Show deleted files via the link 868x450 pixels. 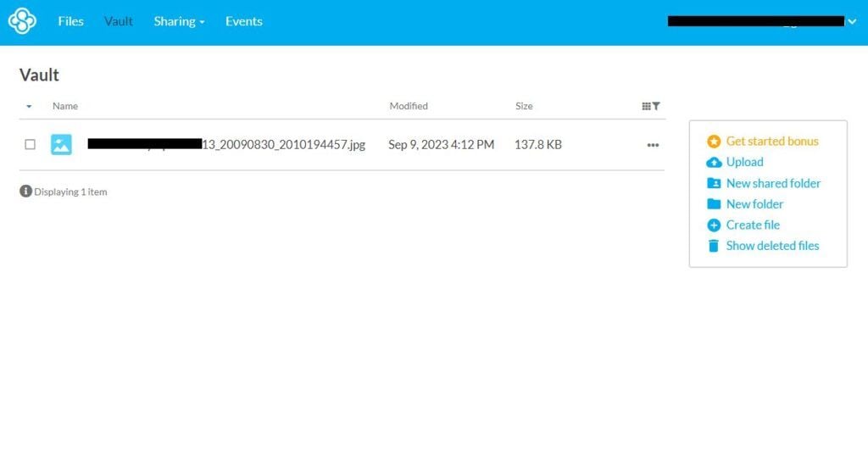tap(772, 246)
